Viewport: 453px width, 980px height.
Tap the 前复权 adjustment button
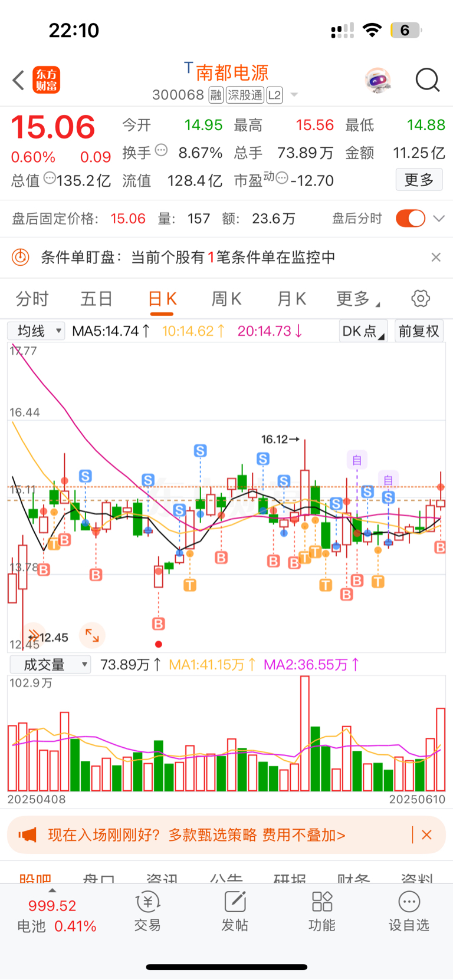[419, 331]
